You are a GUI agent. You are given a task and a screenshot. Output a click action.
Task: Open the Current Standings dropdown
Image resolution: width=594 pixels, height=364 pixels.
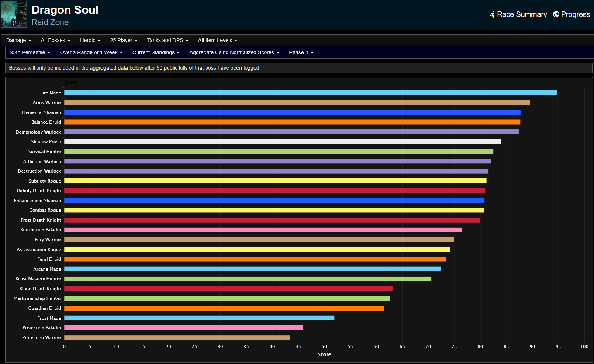coord(156,52)
